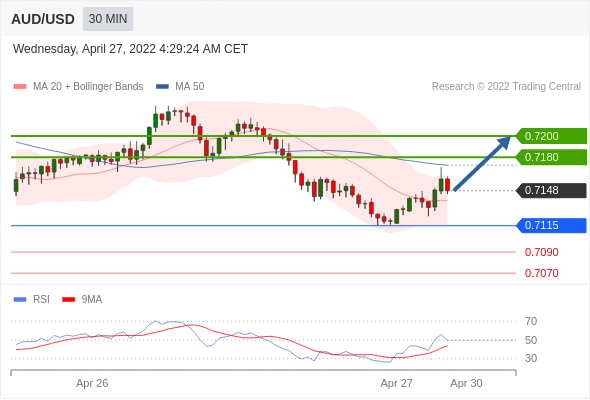The height and width of the screenshot is (400, 590).
Task: Click the Apr 27 date axis label
Action: tap(396, 383)
